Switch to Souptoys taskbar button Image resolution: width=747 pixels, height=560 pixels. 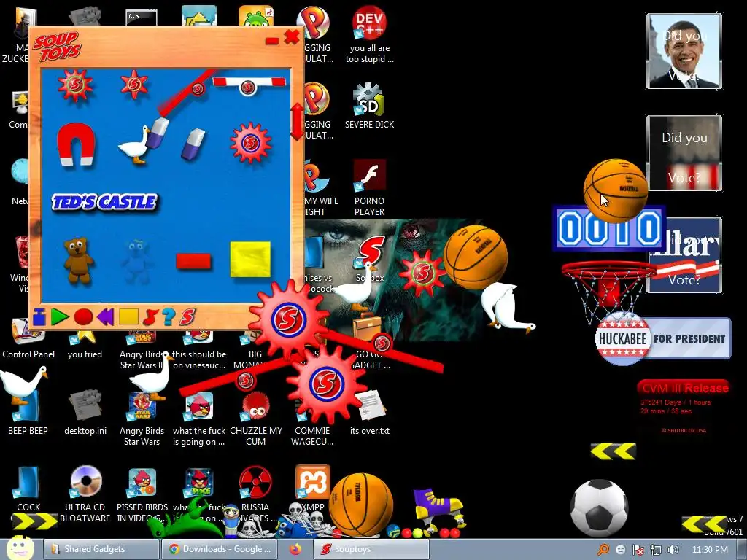pyautogui.click(x=371, y=549)
